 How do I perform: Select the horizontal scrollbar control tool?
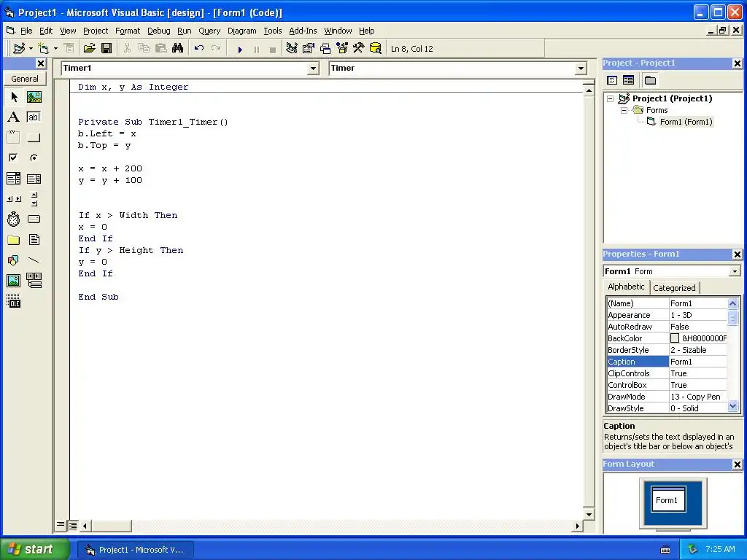coord(14,199)
